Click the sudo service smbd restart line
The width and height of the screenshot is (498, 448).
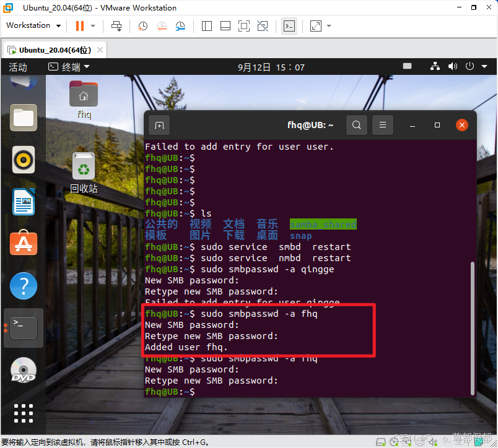[x=248, y=247]
